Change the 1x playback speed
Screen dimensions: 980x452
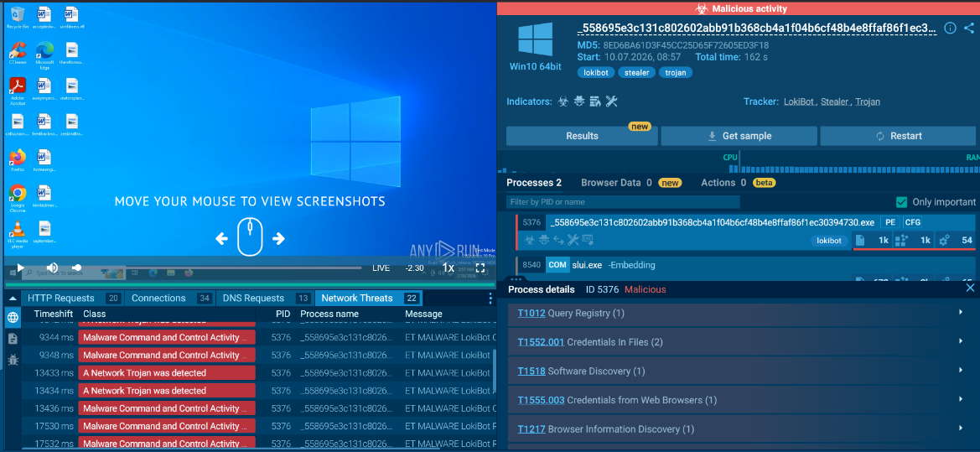point(449,268)
